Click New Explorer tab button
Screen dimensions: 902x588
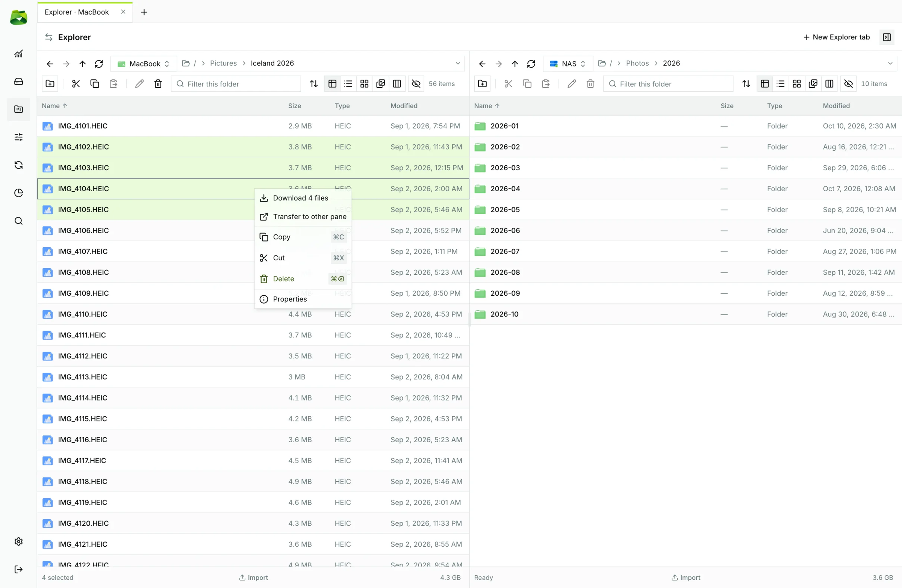[837, 37]
